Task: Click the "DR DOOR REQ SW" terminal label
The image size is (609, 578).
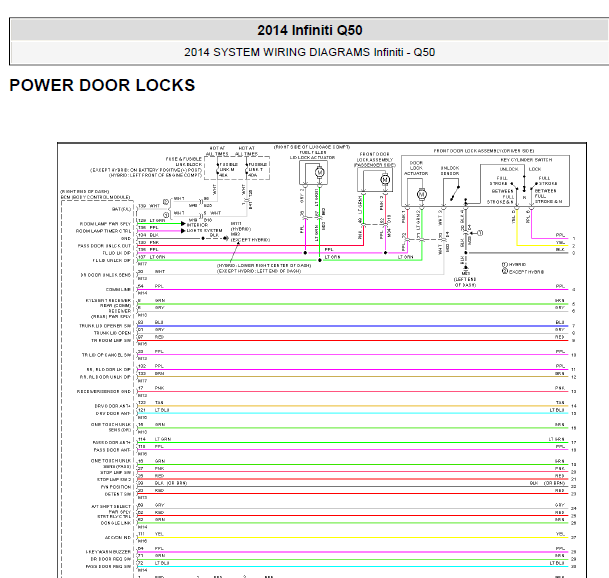Action: [111, 559]
